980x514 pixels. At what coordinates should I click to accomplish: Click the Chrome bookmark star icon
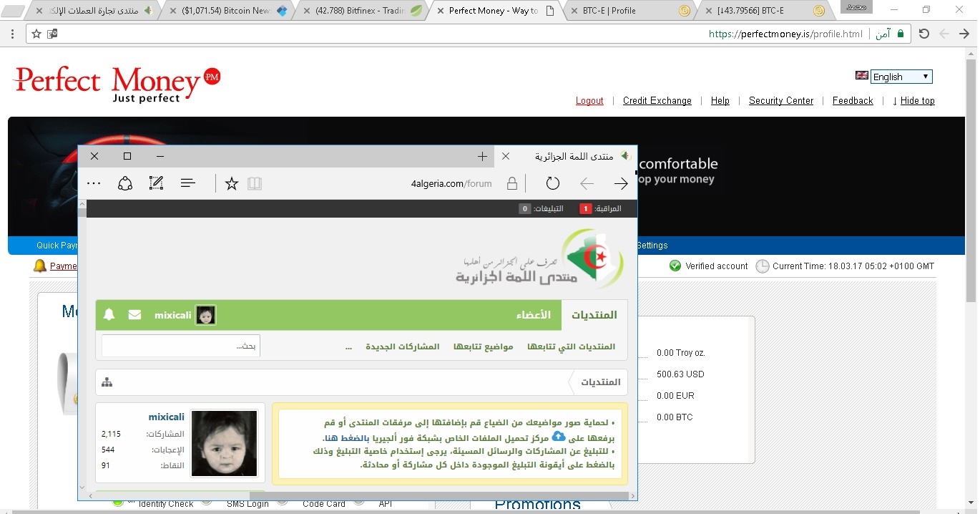[36, 34]
